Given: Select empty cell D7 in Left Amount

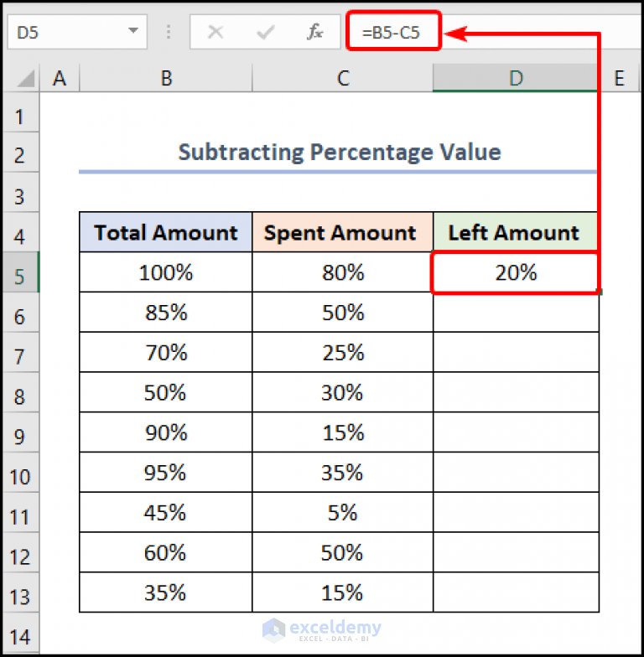Looking at the screenshot, I should point(516,352).
